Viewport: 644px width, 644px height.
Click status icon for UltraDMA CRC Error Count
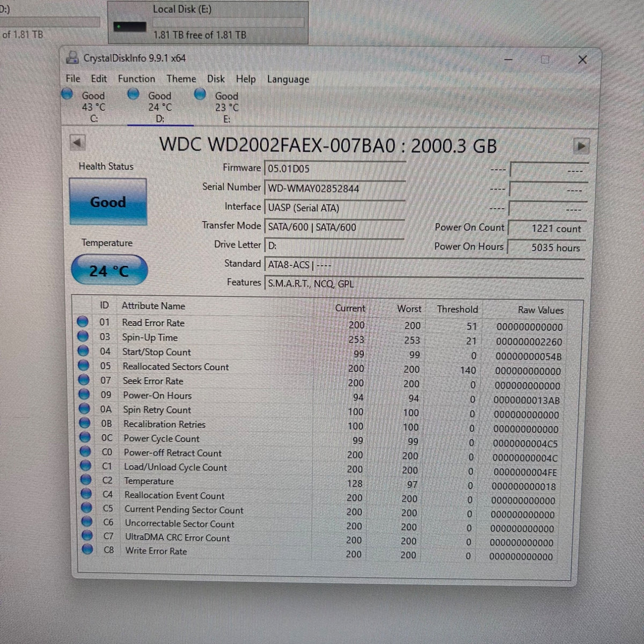click(x=87, y=535)
